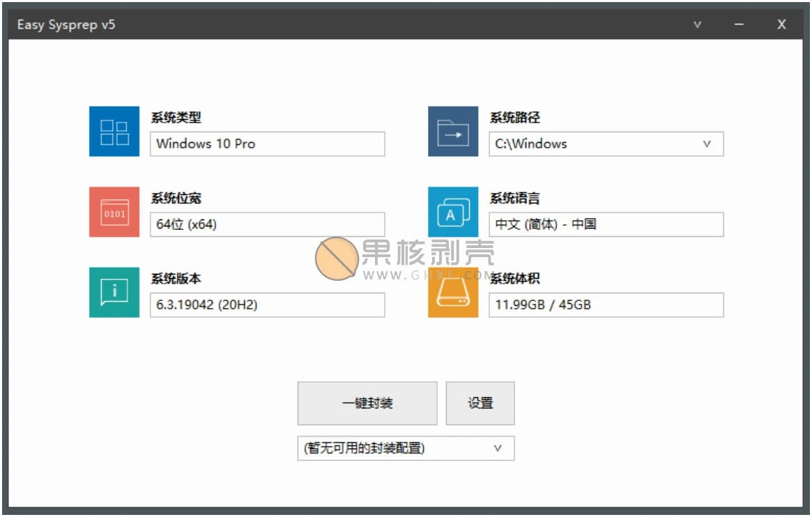Click the 64位 (x64) field

pos(267,224)
